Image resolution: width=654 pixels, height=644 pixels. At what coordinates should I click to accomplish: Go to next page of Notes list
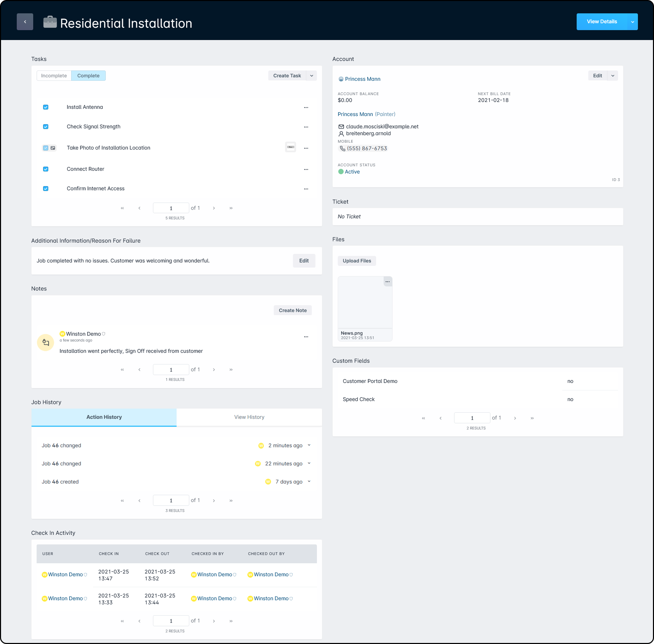point(214,370)
